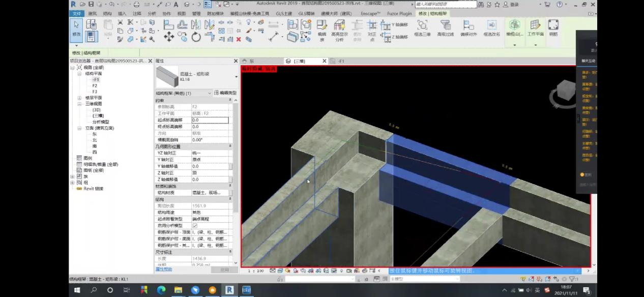Open the 结构 ribbon tab
The image size is (644, 297).
107,13
